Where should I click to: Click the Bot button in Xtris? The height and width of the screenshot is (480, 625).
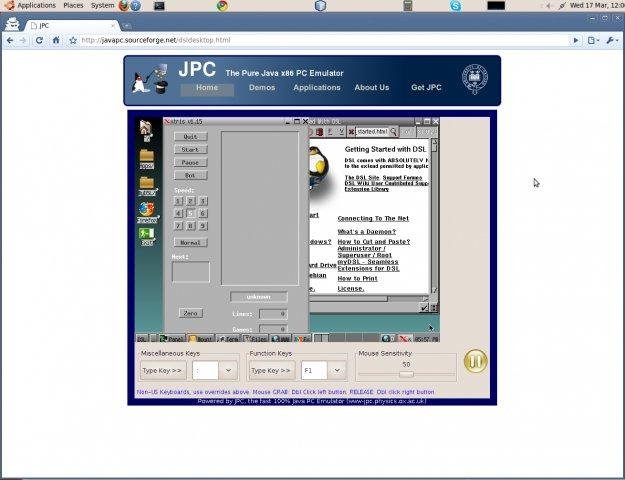[x=191, y=175]
